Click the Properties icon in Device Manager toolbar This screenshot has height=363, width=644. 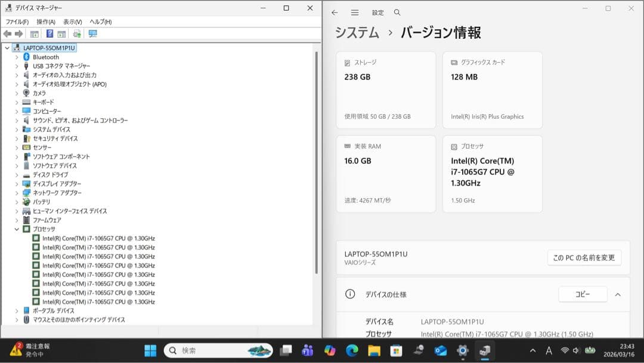[x=34, y=34]
